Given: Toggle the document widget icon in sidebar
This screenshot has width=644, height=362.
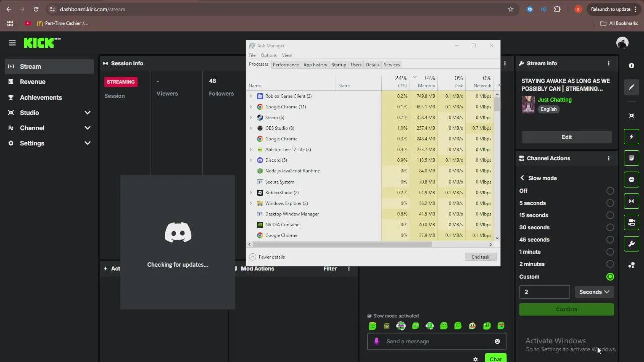Looking at the screenshot, I should pos(631,158).
